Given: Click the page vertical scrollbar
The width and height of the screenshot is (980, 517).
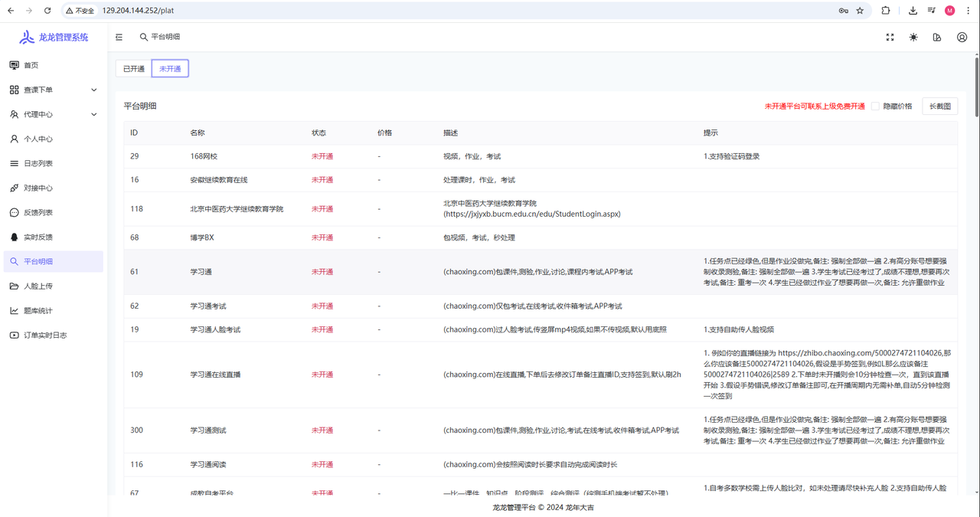Looking at the screenshot, I should point(976,87).
